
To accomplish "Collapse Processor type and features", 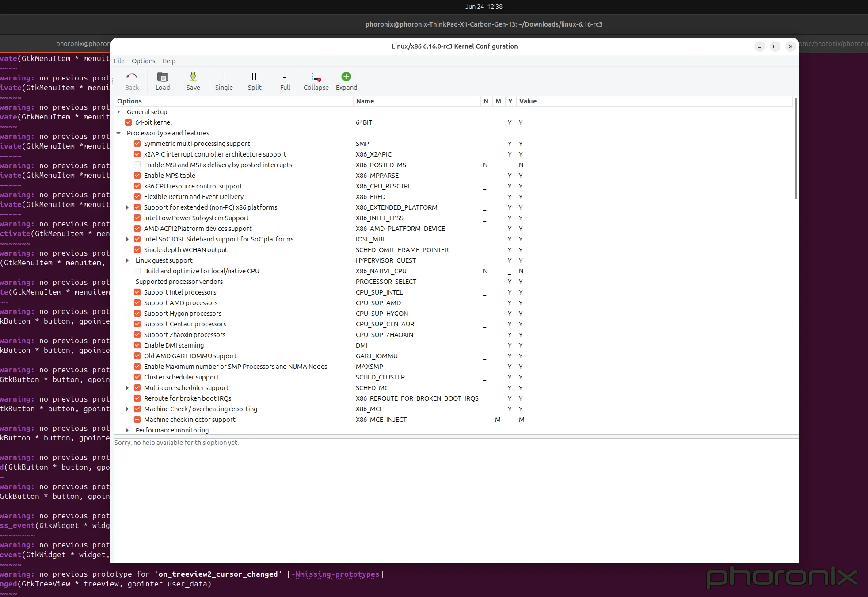I will [118, 133].
